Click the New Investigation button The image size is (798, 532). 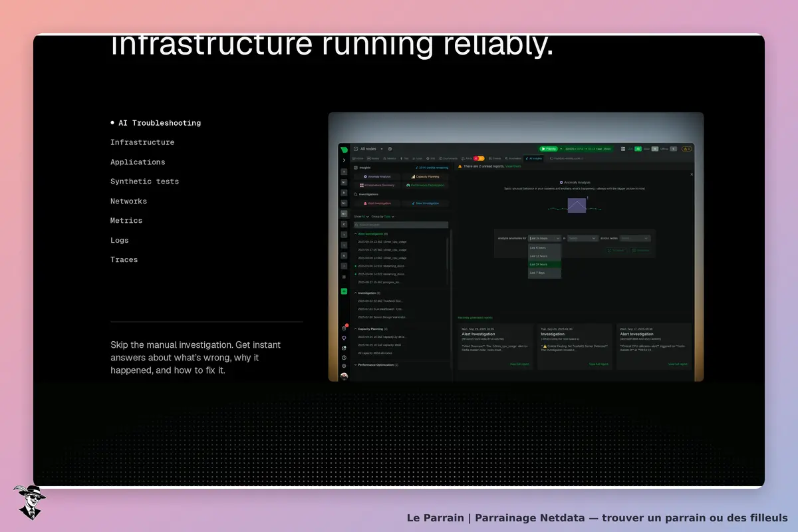[x=426, y=203]
